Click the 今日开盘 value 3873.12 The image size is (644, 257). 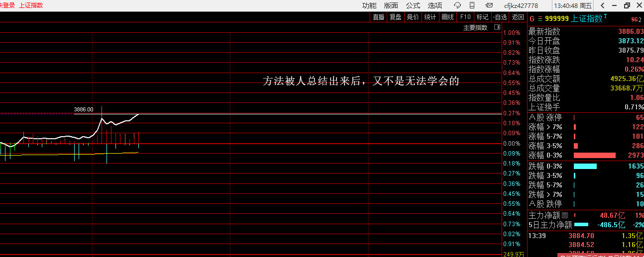coord(631,41)
